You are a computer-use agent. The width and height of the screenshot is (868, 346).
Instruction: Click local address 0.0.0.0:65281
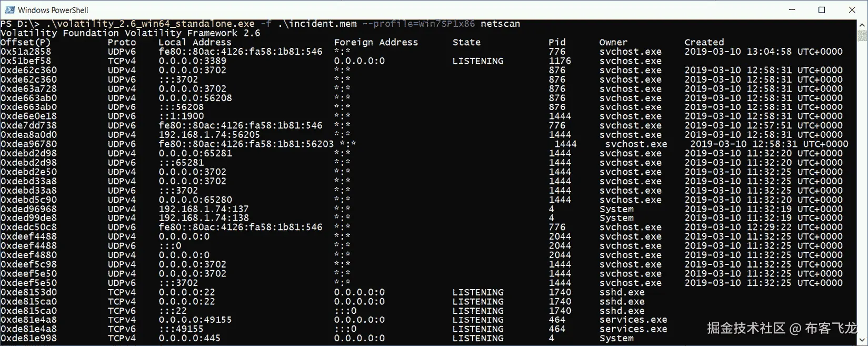tap(195, 153)
